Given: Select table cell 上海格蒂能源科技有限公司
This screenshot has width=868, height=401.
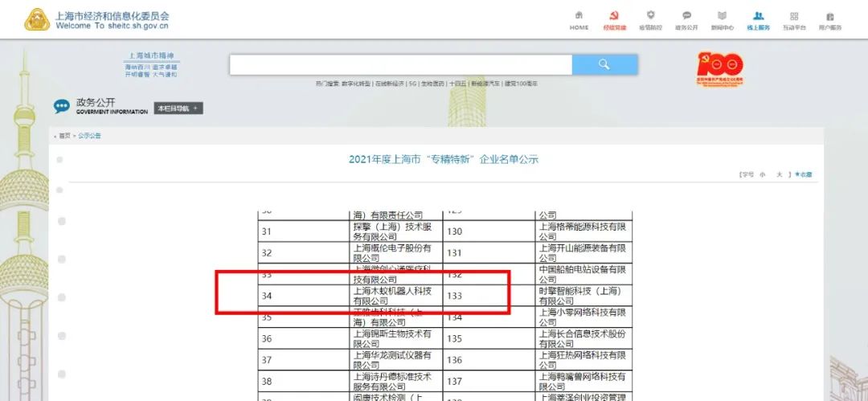Looking at the screenshot, I should click(583, 231).
